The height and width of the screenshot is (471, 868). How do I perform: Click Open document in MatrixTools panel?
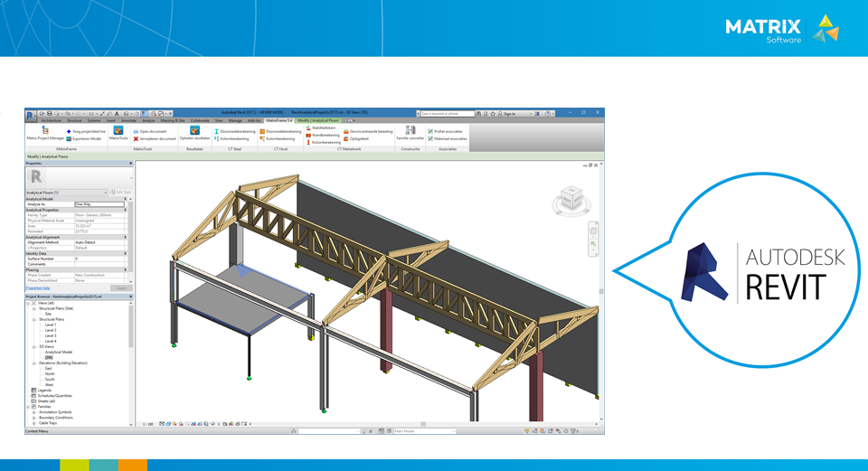tap(150, 132)
